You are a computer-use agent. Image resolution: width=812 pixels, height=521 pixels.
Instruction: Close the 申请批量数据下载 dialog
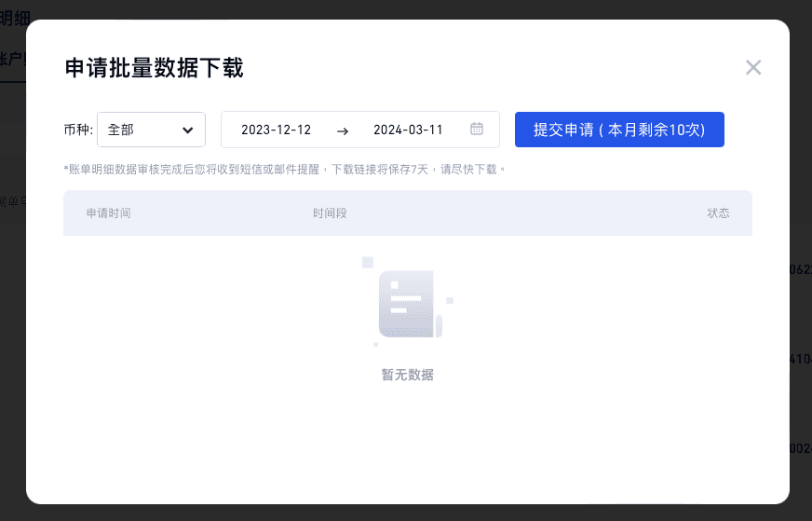pyautogui.click(x=753, y=67)
